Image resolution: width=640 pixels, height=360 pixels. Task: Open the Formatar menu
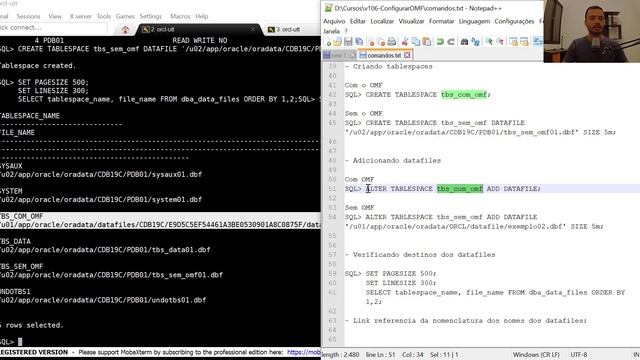pos(441,21)
